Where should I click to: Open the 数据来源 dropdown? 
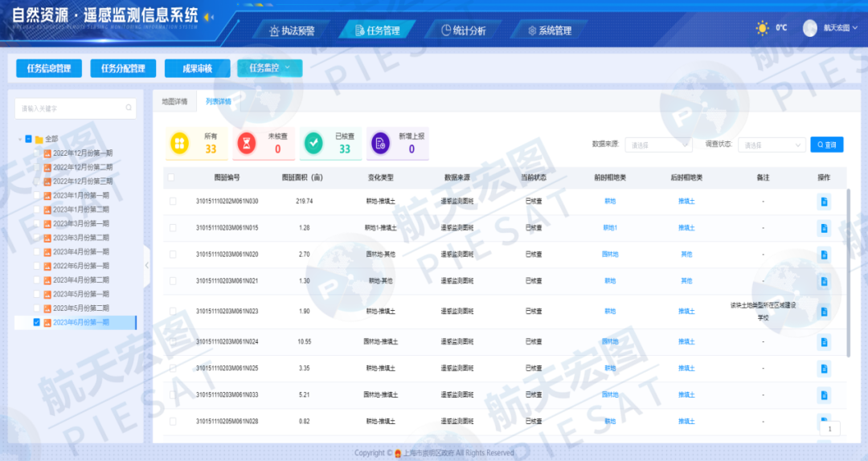658,145
